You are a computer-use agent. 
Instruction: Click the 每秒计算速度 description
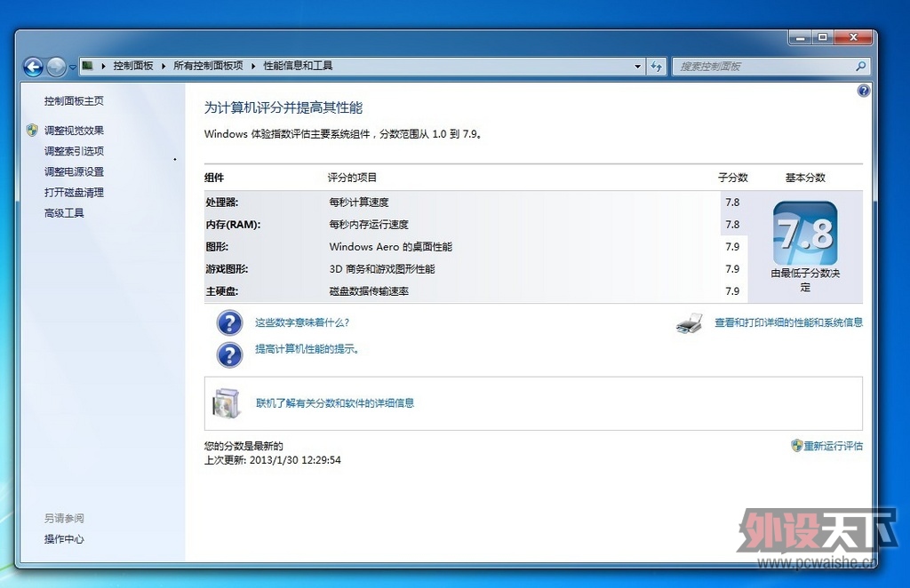point(359,203)
